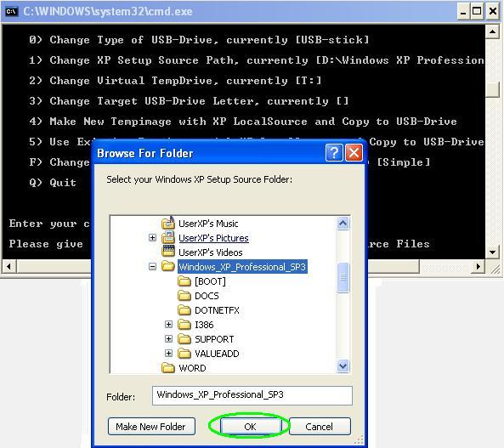
Task: Select highlighted "Windows_XP_Professional_SP3" tree label
Action: click(242, 267)
